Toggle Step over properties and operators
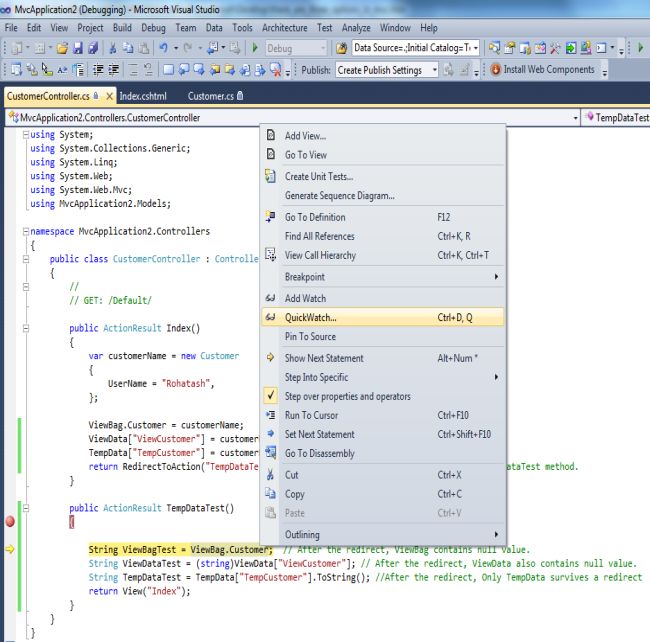Image resolution: width=650 pixels, height=642 pixels. point(347,396)
